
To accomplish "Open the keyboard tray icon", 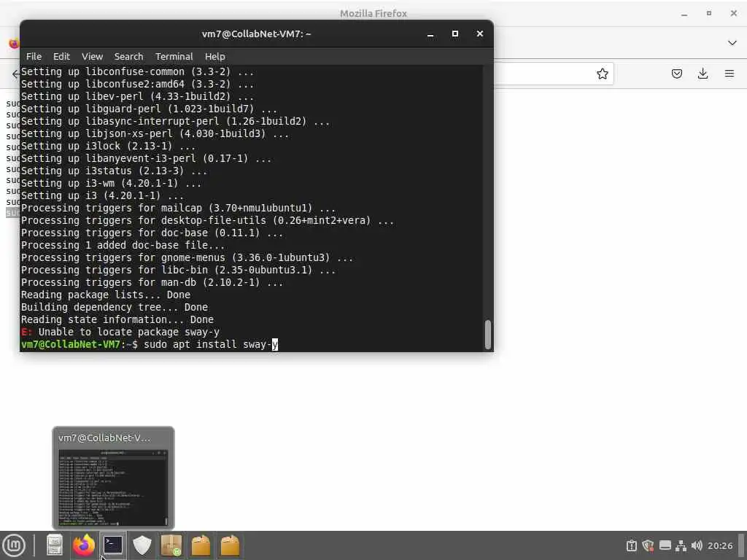I will click(665, 545).
